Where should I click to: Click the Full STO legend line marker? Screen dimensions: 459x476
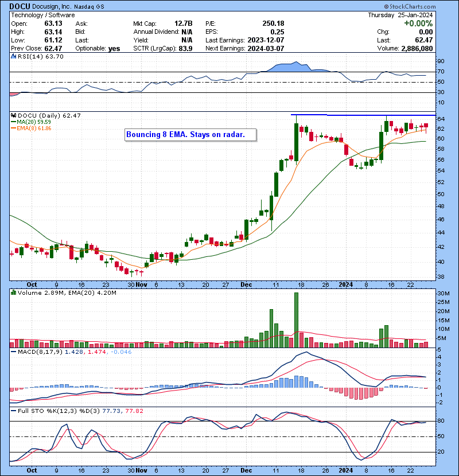coord(13,411)
